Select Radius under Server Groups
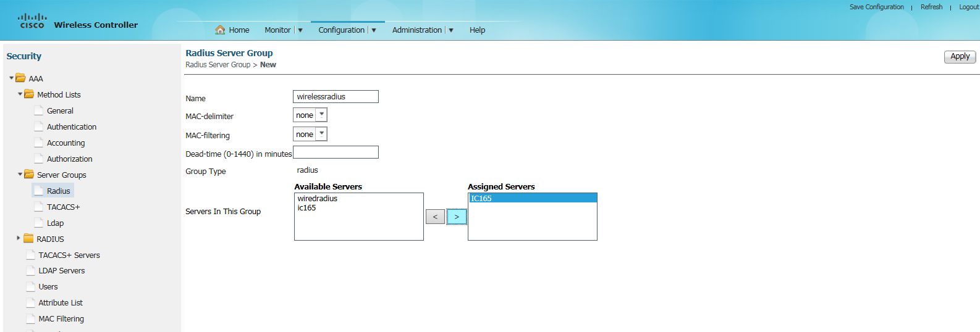The width and height of the screenshot is (980, 332). (58, 191)
